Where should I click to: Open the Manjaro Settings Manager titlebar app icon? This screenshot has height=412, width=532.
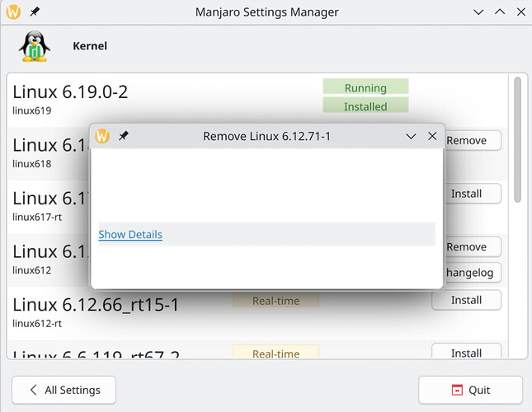pos(13,12)
